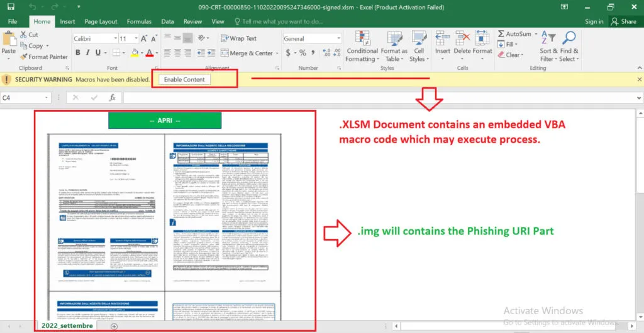
Task: Switch to the Data tab
Action: click(167, 22)
